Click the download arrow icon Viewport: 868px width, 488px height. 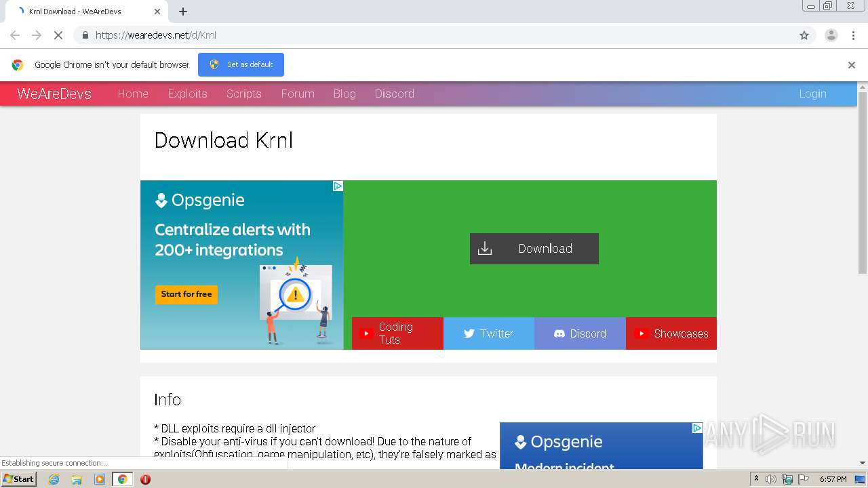coord(485,249)
